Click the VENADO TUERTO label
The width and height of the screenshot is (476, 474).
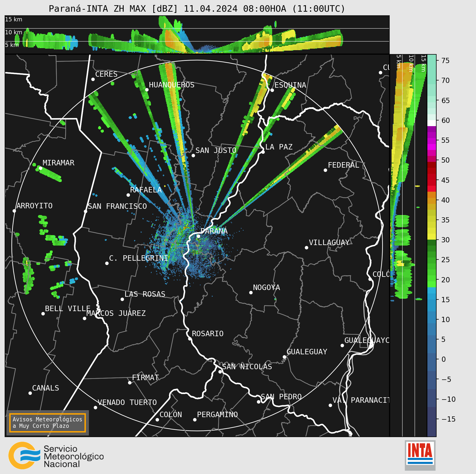(x=127, y=402)
